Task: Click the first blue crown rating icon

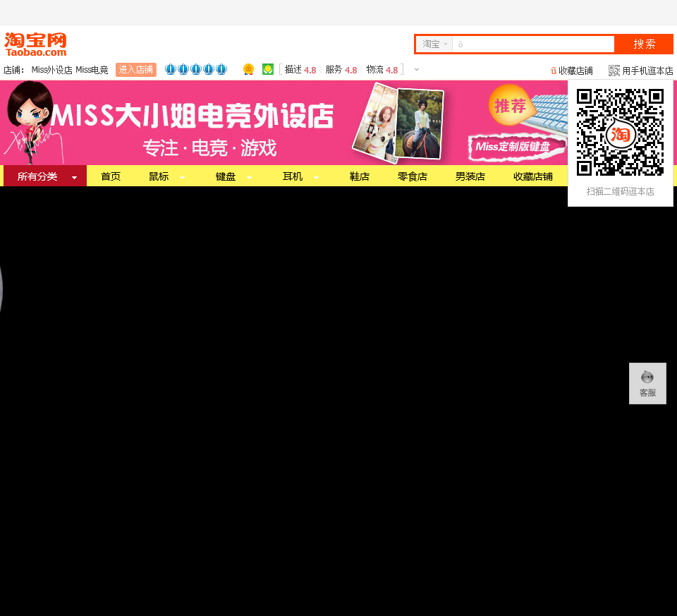Action: coord(171,69)
